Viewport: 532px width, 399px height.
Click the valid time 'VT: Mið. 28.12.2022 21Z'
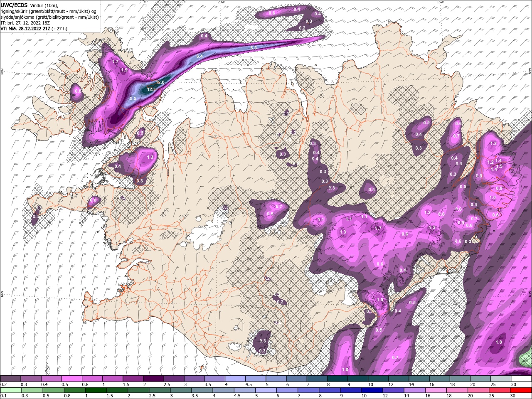point(26,29)
